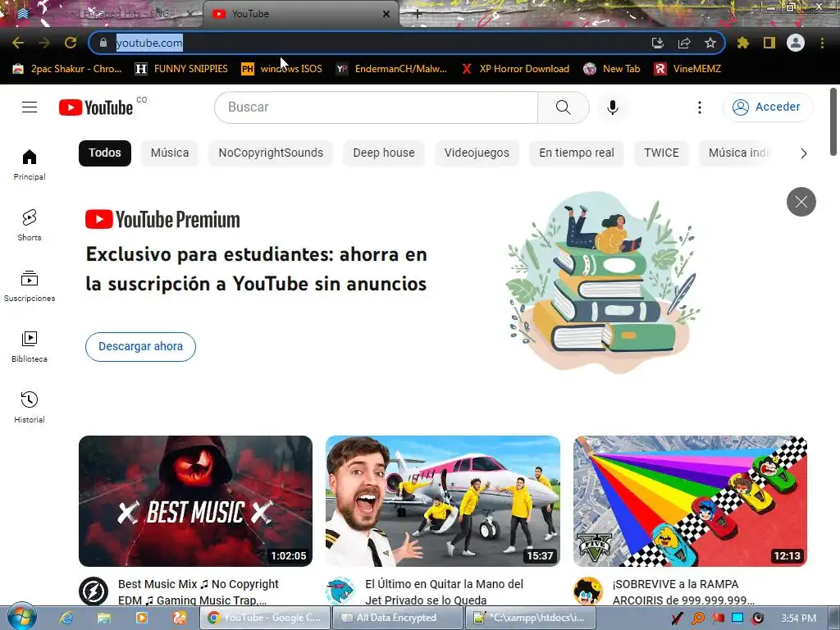Viewport: 840px width, 630px height.
Task: Open Best Music video thumbnail
Action: click(195, 501)
